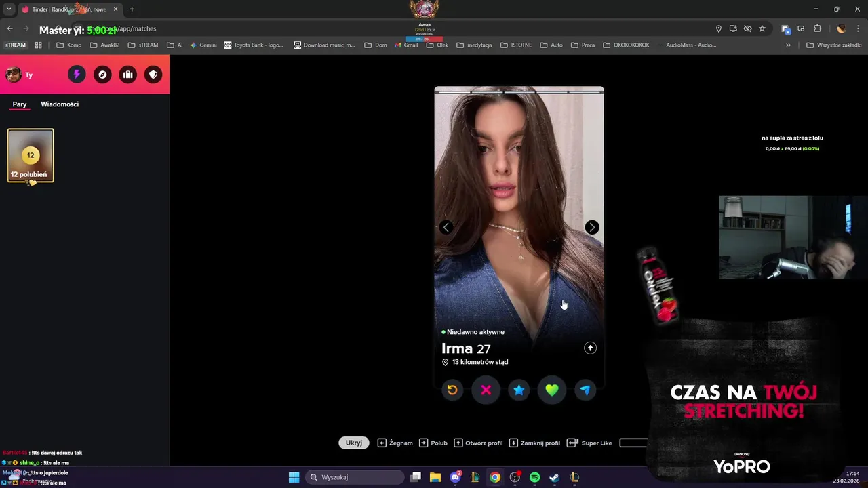Like Irma with the green heart button
Screen dimensions: 868x488
click(x=552, y=390)
